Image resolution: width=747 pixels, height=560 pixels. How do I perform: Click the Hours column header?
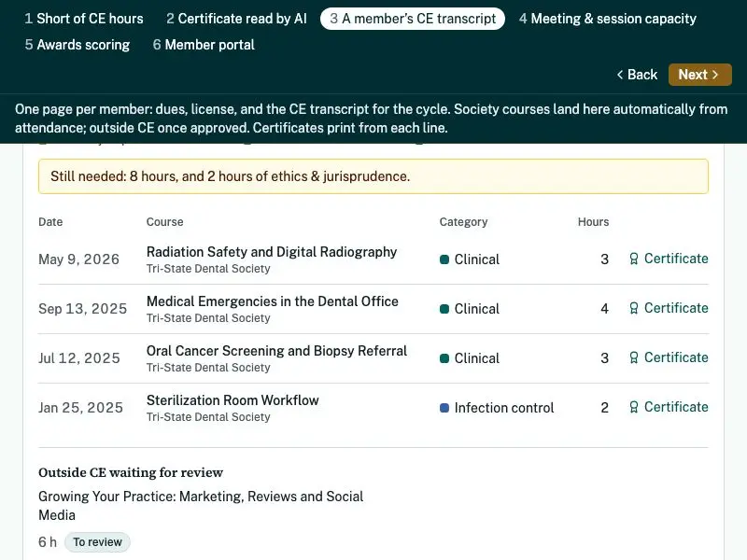tap(593, 222)
